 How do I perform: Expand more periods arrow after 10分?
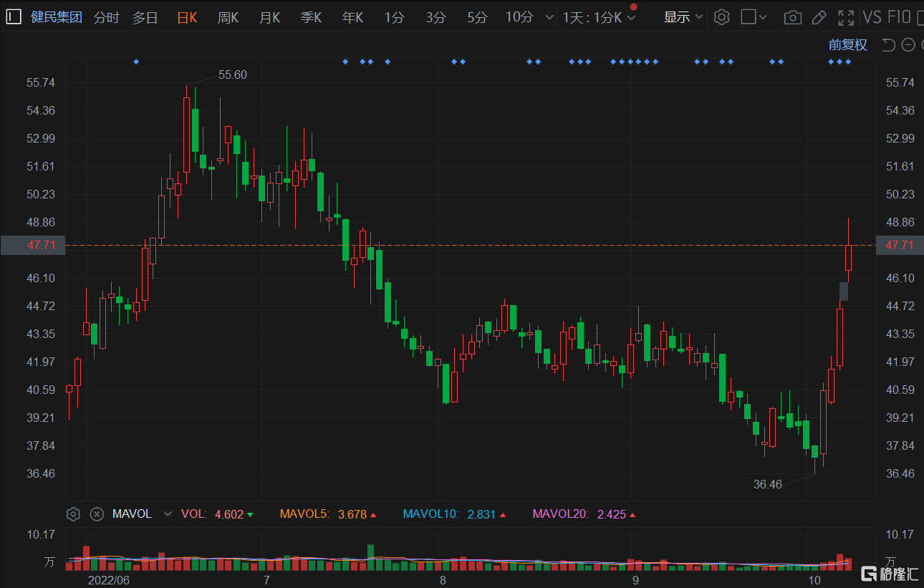(x=549, y=17)
